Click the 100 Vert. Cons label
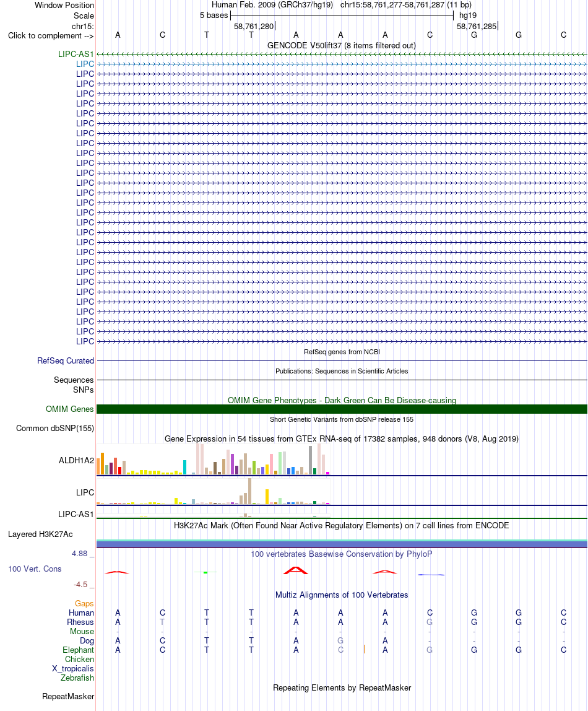588x711 pixels. 35,569
